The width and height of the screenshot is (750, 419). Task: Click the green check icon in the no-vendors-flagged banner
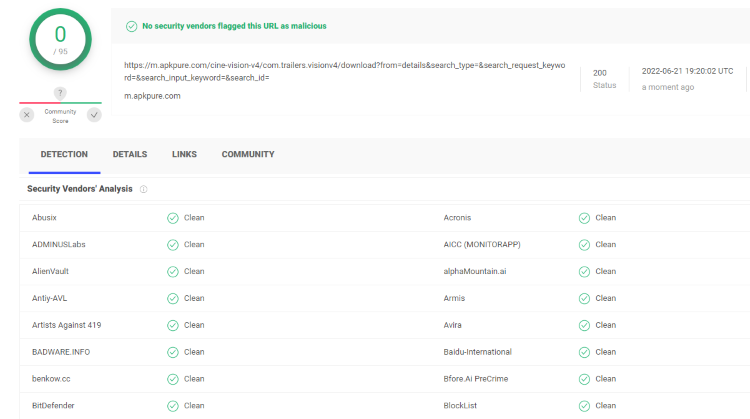[132, 26]
